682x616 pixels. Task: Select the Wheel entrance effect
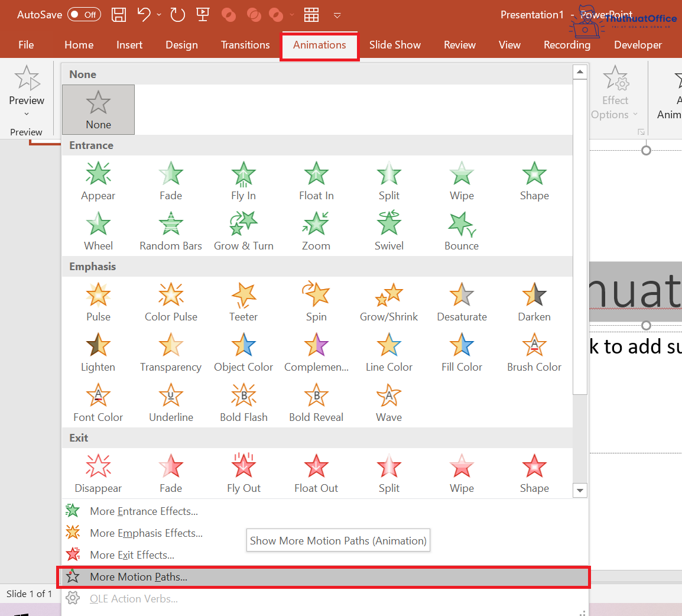pyautogui.click(x=98, y=231)
